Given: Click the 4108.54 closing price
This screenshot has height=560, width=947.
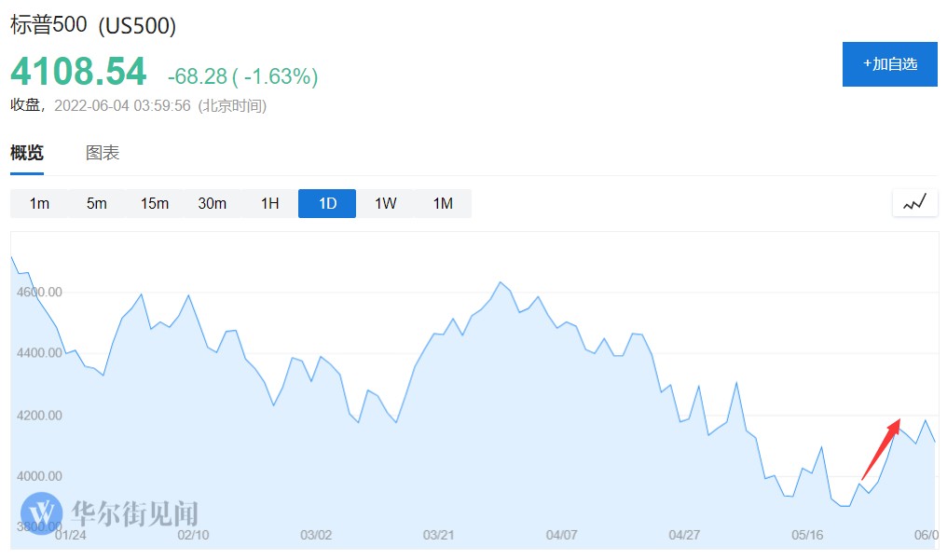Looking at the screenshot, I should point(78,73).
